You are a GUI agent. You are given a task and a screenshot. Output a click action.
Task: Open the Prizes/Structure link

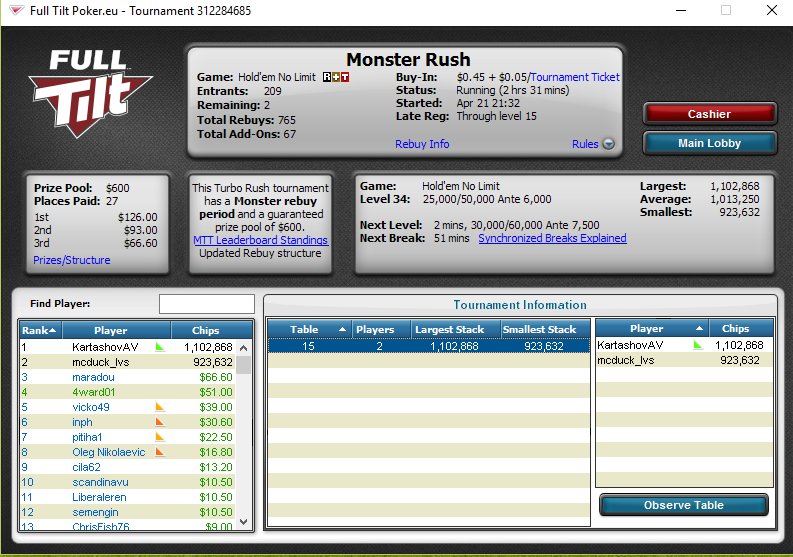point(72,260)
